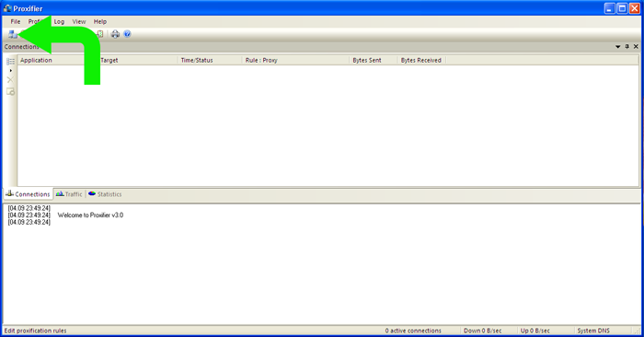Open the View menu
The image size is (644, 337).
tap(79, 22)
